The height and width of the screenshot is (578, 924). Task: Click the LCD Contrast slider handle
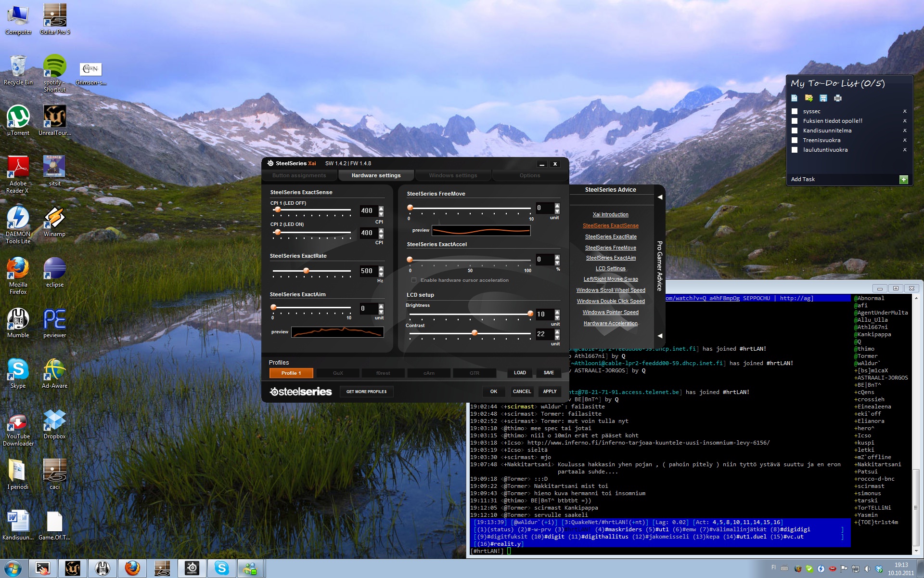coord(475,333)
